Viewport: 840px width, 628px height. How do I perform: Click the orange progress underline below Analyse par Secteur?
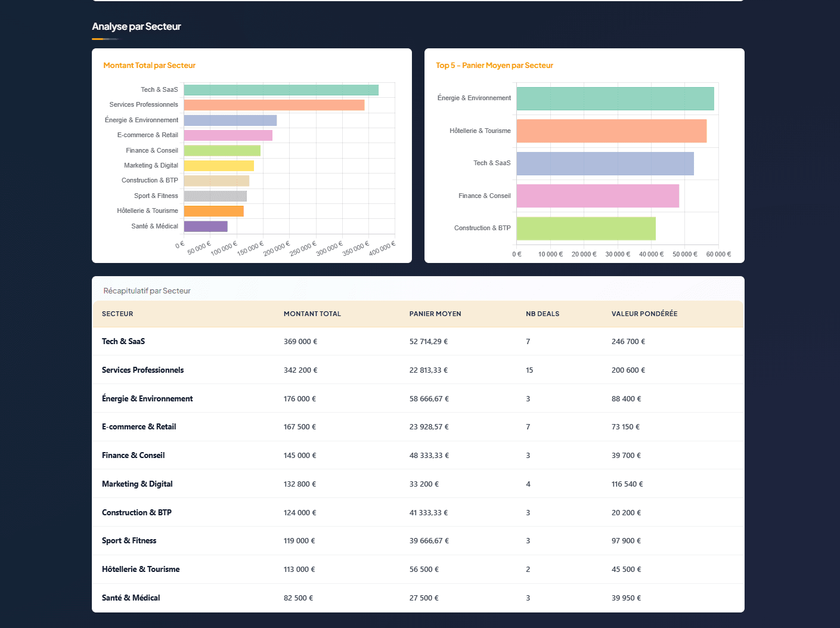(x=106, y=38)
